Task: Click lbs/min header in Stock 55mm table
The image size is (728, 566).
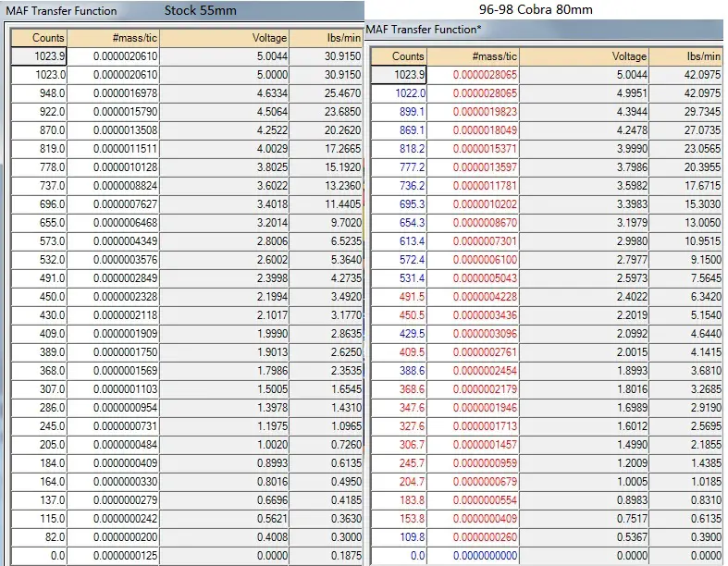Action: 326,38
